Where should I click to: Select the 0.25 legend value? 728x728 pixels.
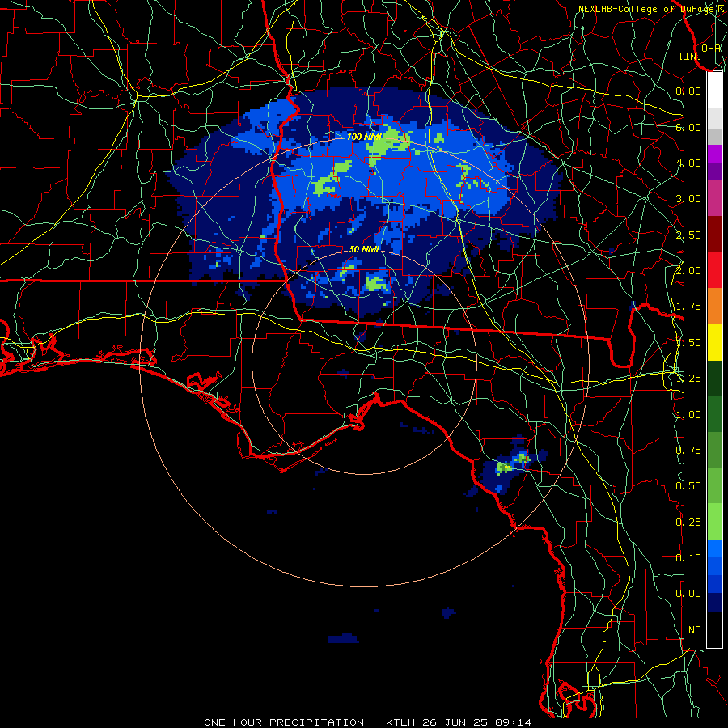tap(688, 523)
